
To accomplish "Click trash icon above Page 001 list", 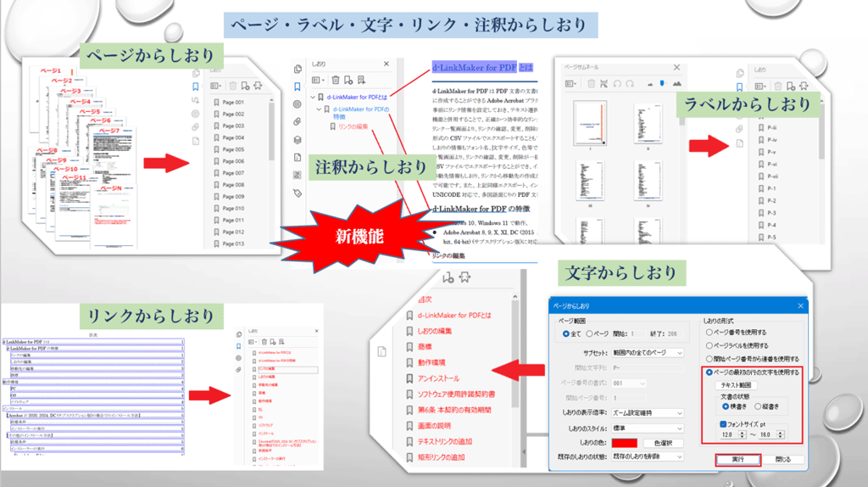I will [x=232, y=86].
